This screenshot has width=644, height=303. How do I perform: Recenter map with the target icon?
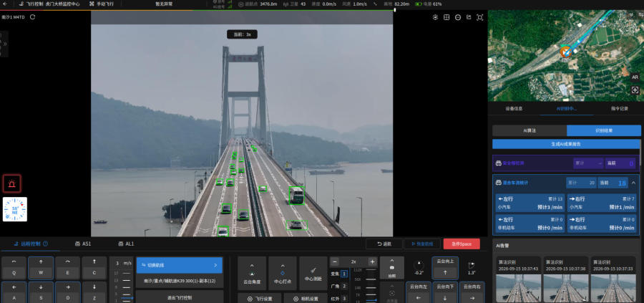point(635,90)
